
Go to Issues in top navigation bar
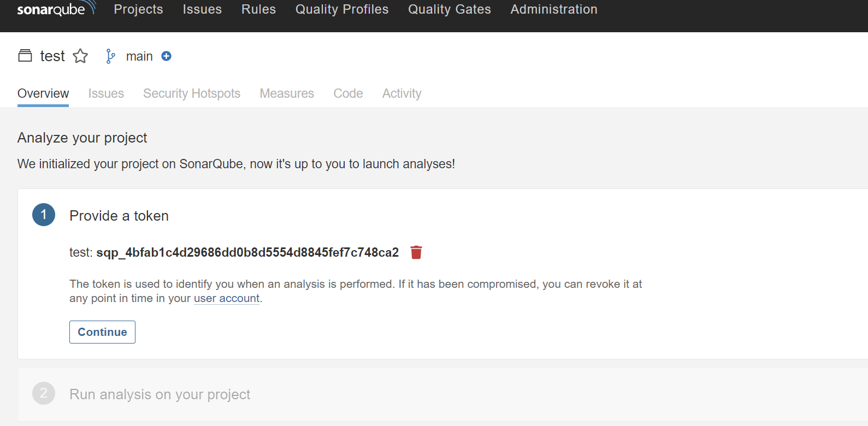(x=202, y=9)
